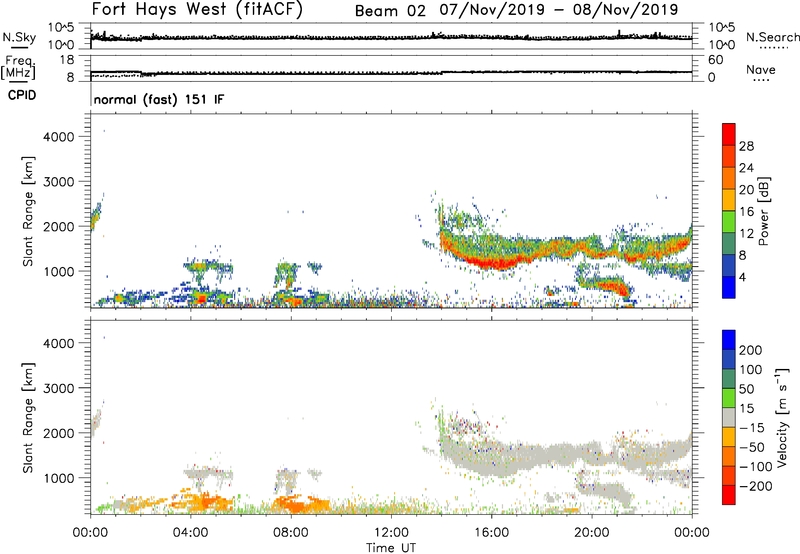Click the lowest blue segment of Power colorbar

pyautogui.click(x=729, y=287)
